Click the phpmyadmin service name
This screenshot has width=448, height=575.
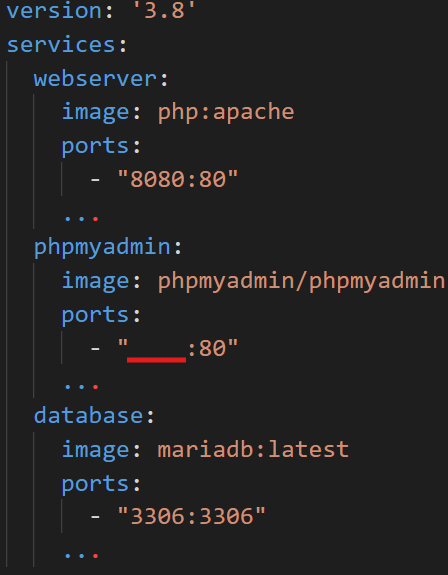[x=102, y=248]
